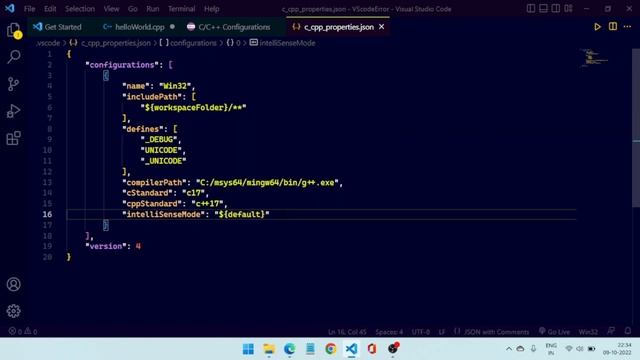Click the Run code play button

tap(597, 27)
